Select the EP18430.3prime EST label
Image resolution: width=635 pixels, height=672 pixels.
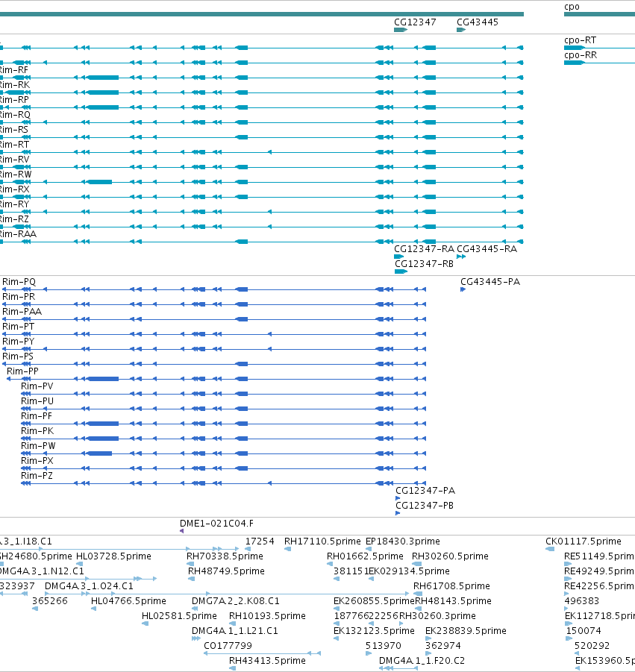(x=403, y=541)
